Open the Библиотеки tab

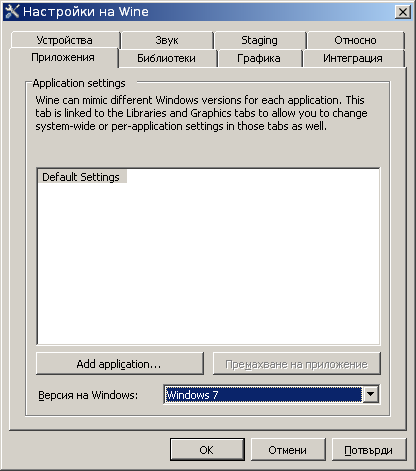tap(167, 58)
